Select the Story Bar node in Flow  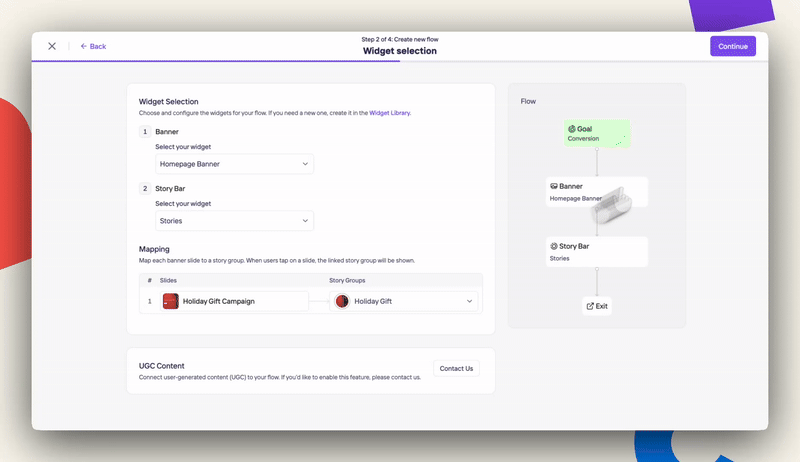click(x=596, y=251)
